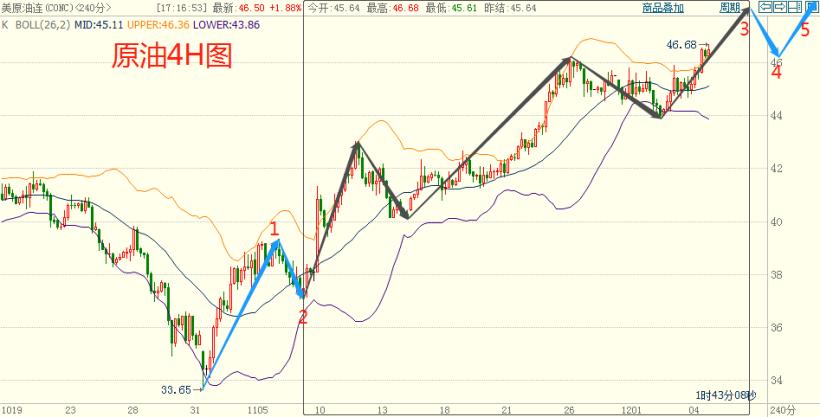The width and height of the screenshot is (820, 417).
Task: Click the K chart type label
Action: point(4,25)
